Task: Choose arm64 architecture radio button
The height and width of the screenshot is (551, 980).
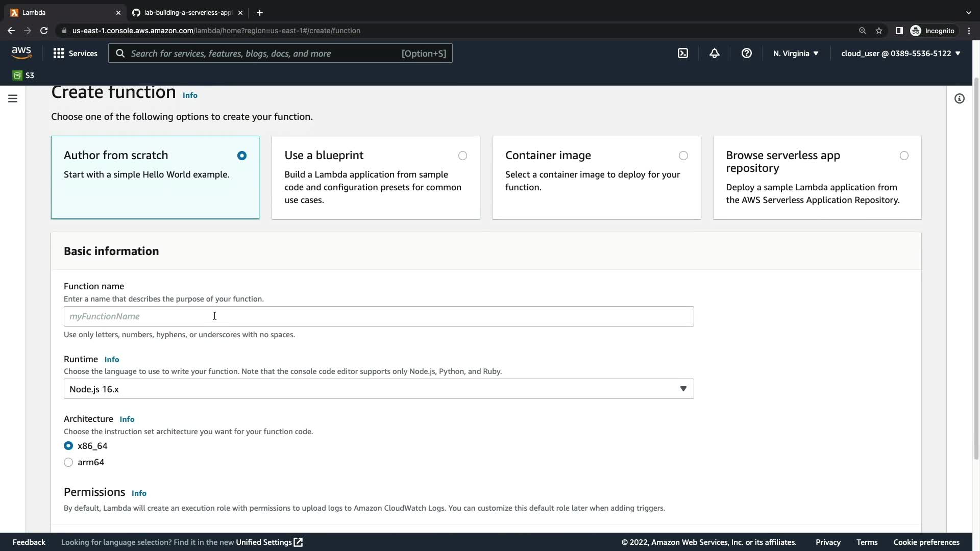Action: tap(68, 462)
